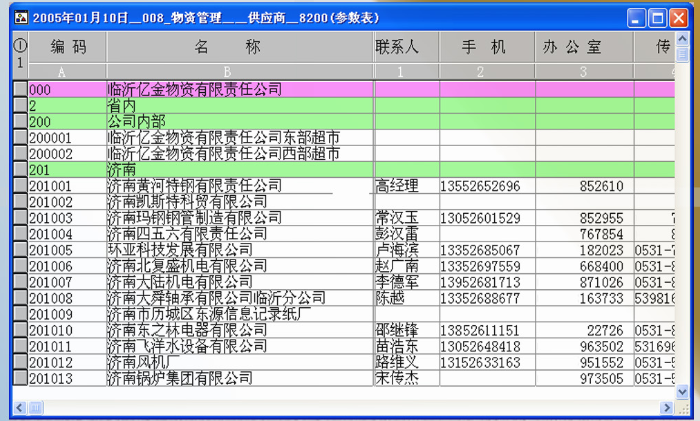The width and height of the screenshot is (700, 421).
Task: Click the 办公室 column header
Action: tap(571, 47)
